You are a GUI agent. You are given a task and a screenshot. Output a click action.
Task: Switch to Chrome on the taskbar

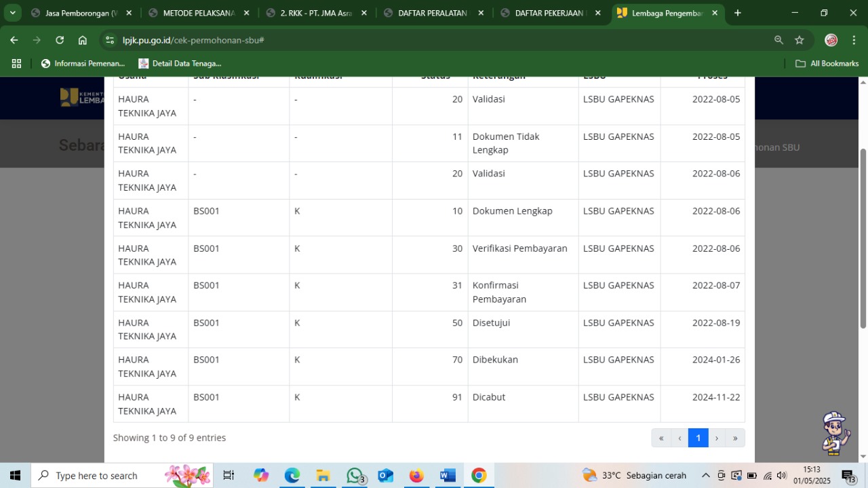click(x=479, y=476)
